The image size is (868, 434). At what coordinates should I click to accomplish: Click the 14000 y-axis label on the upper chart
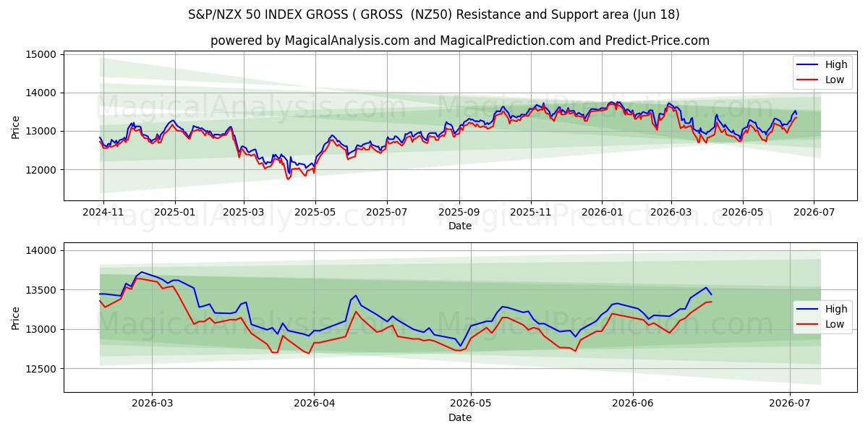[41, 93]
